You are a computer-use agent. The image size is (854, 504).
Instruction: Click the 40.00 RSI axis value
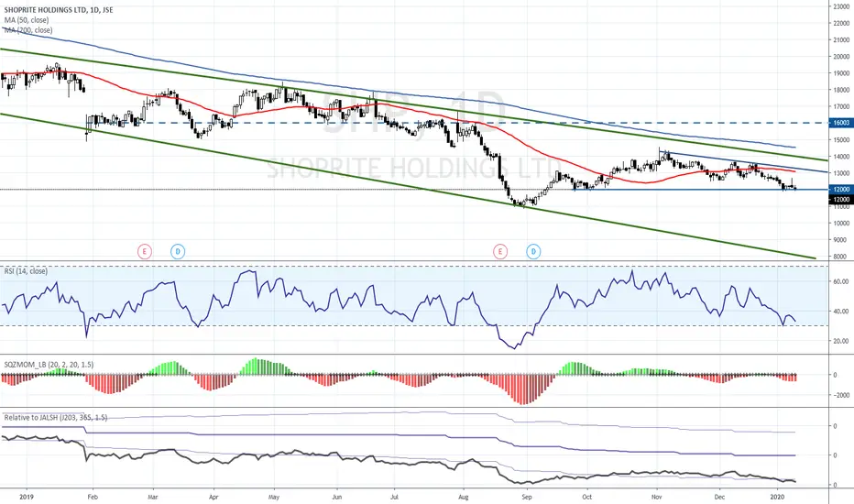[x=841, y=312]
